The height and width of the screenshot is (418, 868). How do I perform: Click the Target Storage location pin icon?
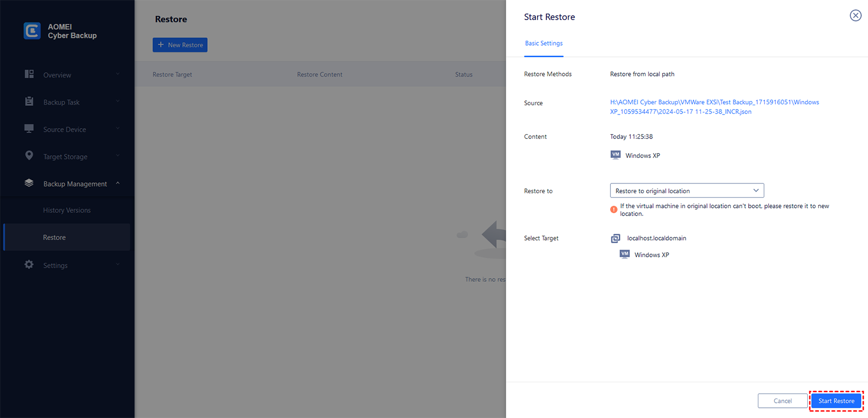coord(29,156)
